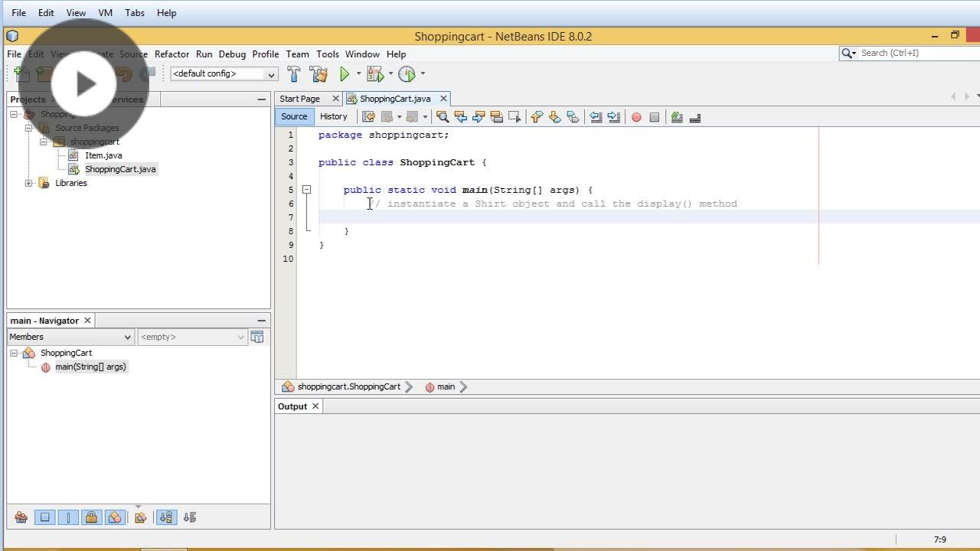980x551 pixels.
Task: Collapse the ShoppingCart node in Navigator
Action: [x=14, y=353]
